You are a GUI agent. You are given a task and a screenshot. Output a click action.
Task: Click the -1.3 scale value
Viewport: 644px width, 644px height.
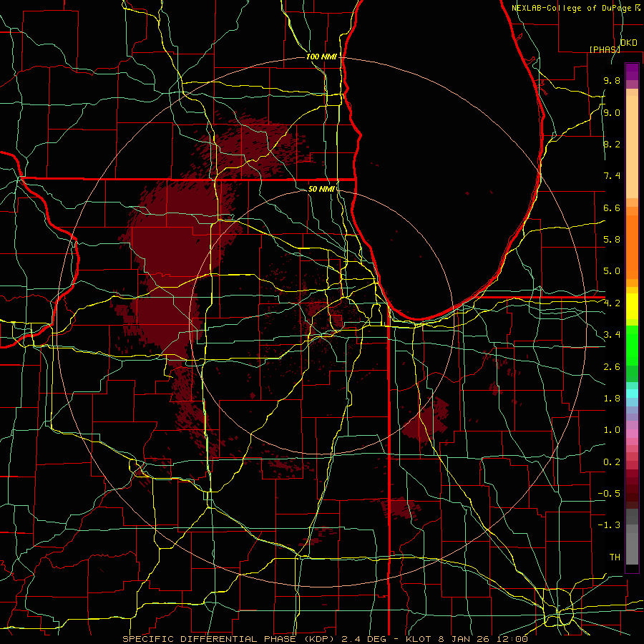point(609,525)
